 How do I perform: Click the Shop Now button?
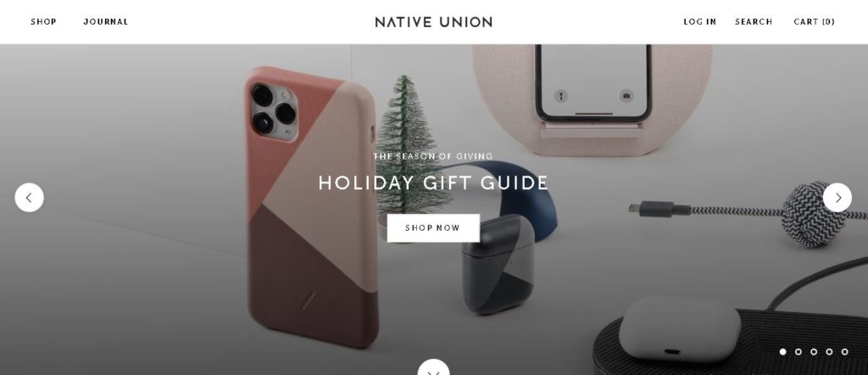(433, 227)
